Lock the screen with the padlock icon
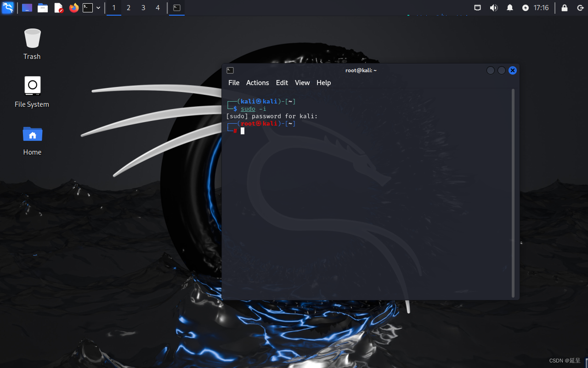Screen dimensions: 588x368 pos(565,8)
